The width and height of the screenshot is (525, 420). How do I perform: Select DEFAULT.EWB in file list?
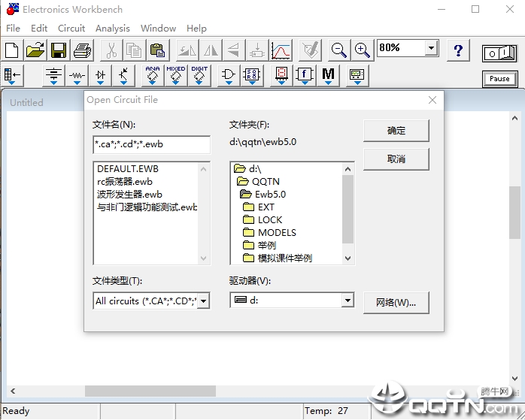128,169
